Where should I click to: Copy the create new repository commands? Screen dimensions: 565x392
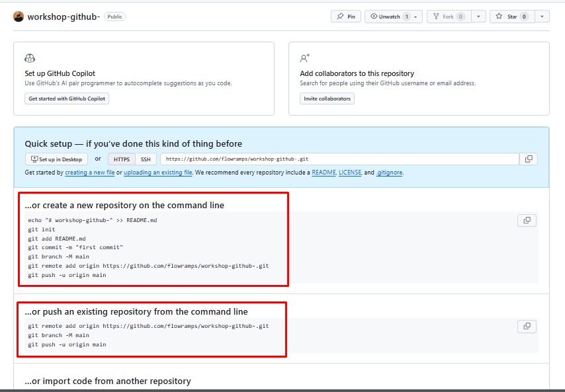pos(527,220)
